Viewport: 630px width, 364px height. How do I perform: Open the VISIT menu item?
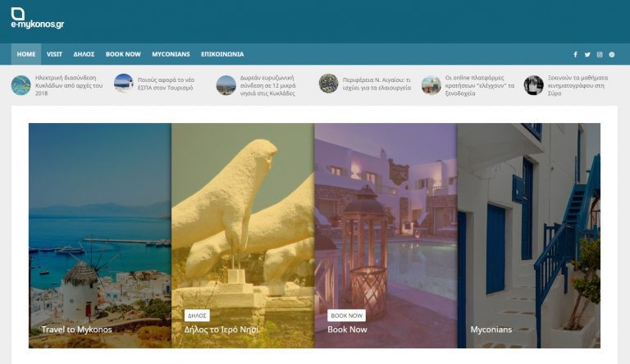click(55, 54)
